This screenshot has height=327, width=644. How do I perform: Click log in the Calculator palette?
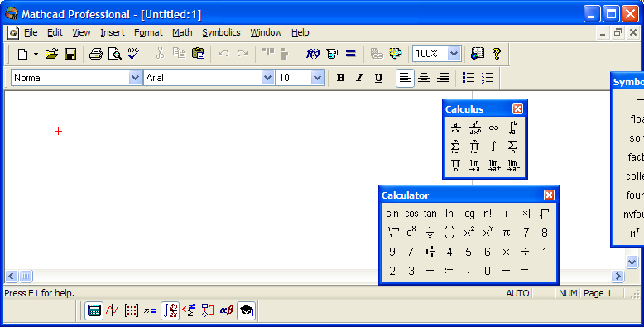point(469,214)
